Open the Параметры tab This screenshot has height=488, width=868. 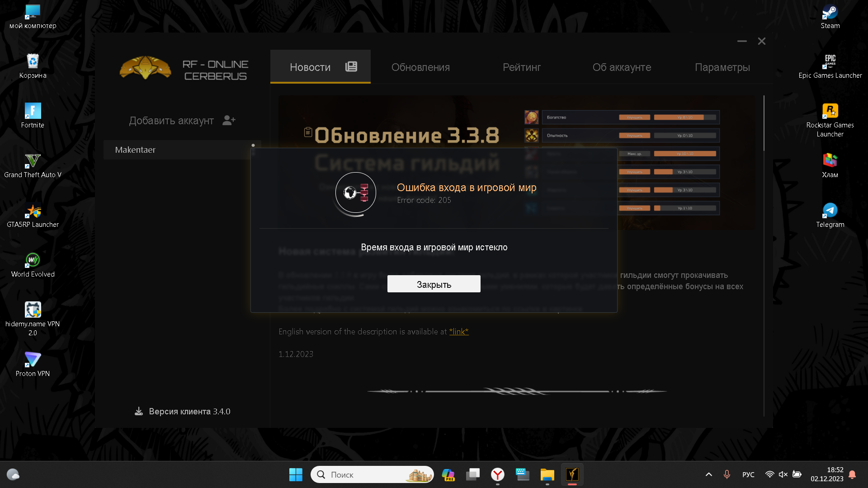(x=722, y=67)
